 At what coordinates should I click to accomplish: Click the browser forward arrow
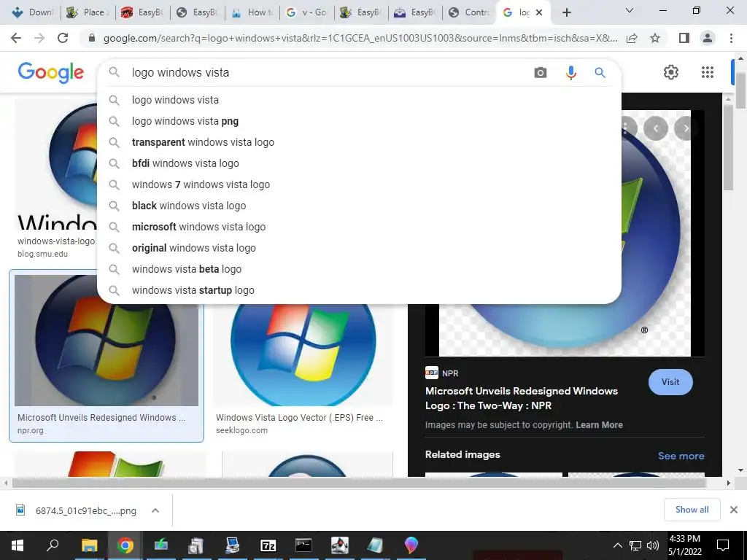click(39, 38)
